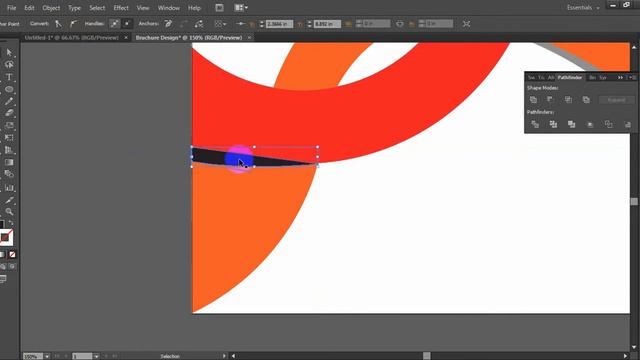
Task: Click the stroke color swatch
Action: coord(6,237)
